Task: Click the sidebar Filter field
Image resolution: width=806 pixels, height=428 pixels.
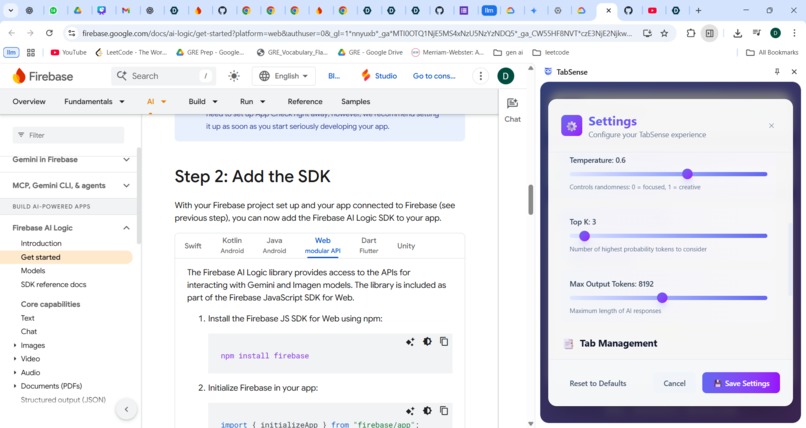Action: click(68, 135)
